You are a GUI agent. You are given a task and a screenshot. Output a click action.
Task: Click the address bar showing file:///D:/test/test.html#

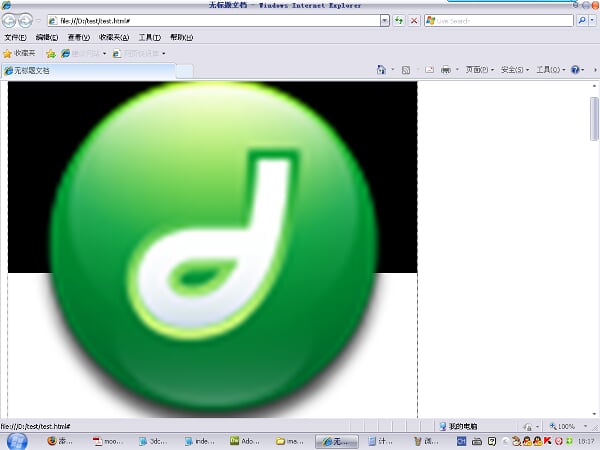[214, 21]
